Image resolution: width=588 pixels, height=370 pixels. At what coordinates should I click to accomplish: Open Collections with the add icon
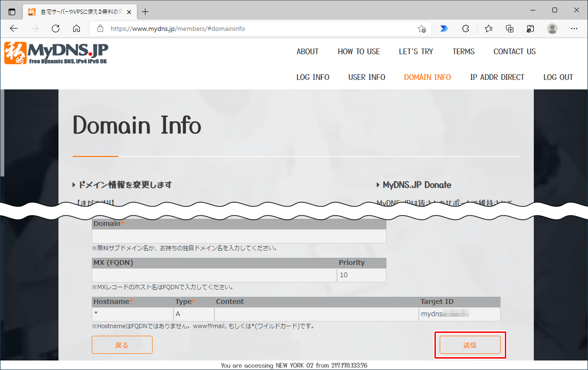tap(509, 29)
